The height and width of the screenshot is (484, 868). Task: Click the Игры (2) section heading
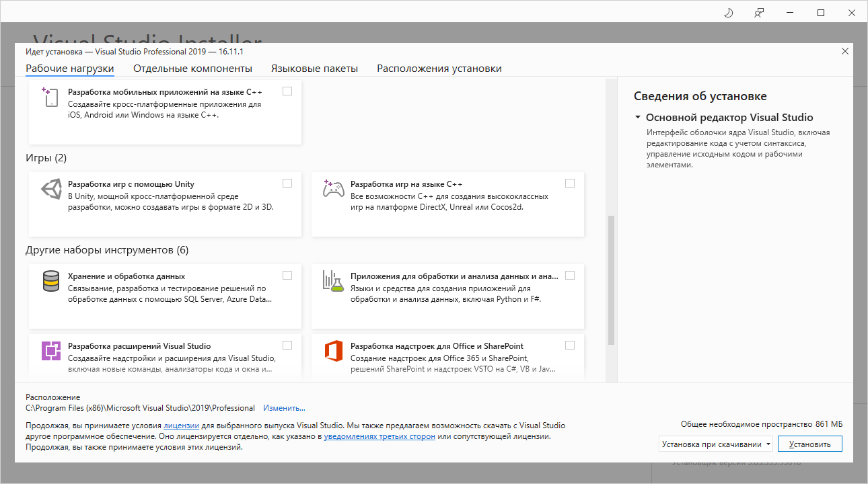coord(46,159)
